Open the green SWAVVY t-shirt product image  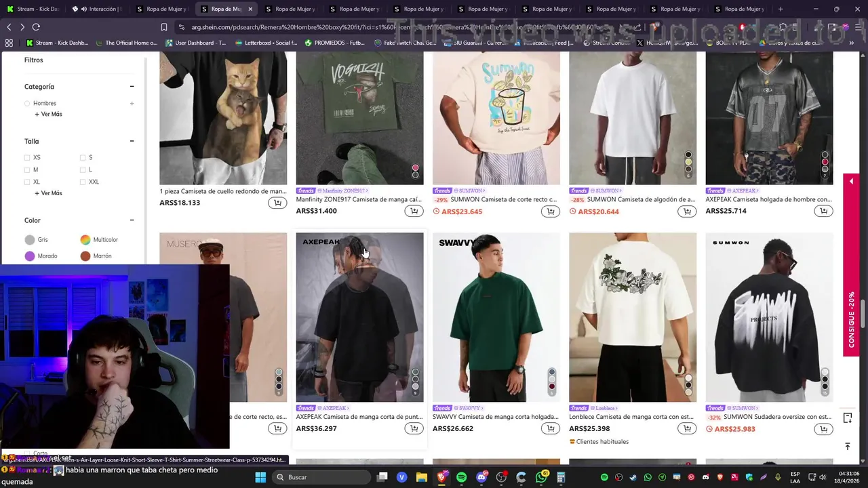coord(496,317)
